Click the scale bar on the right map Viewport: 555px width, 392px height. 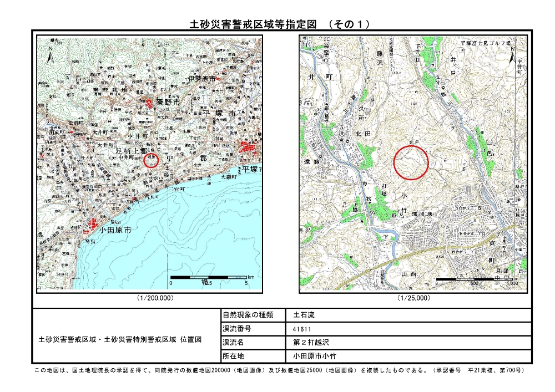pos(473,279)
